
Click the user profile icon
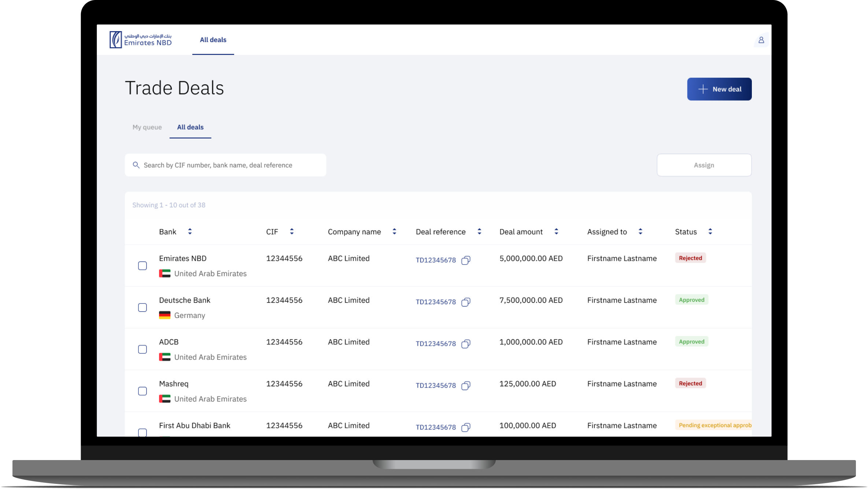[x=761, y=40]
